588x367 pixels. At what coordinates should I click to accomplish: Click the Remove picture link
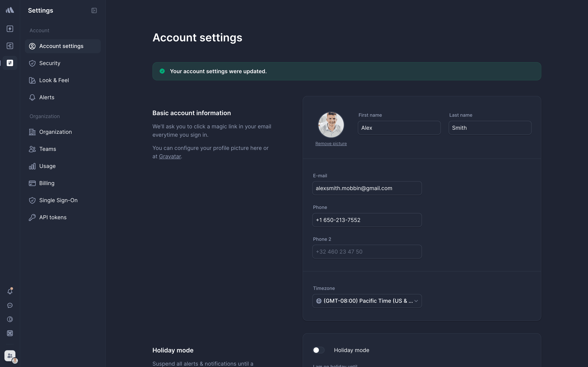331,144
